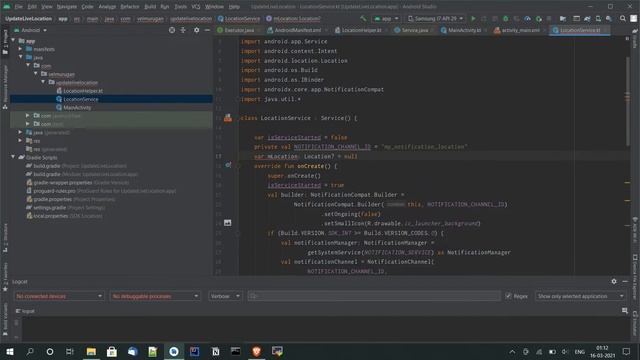
Task: Open settings.gradle in Gradle Scripts
Action: (x=50, y=207)
